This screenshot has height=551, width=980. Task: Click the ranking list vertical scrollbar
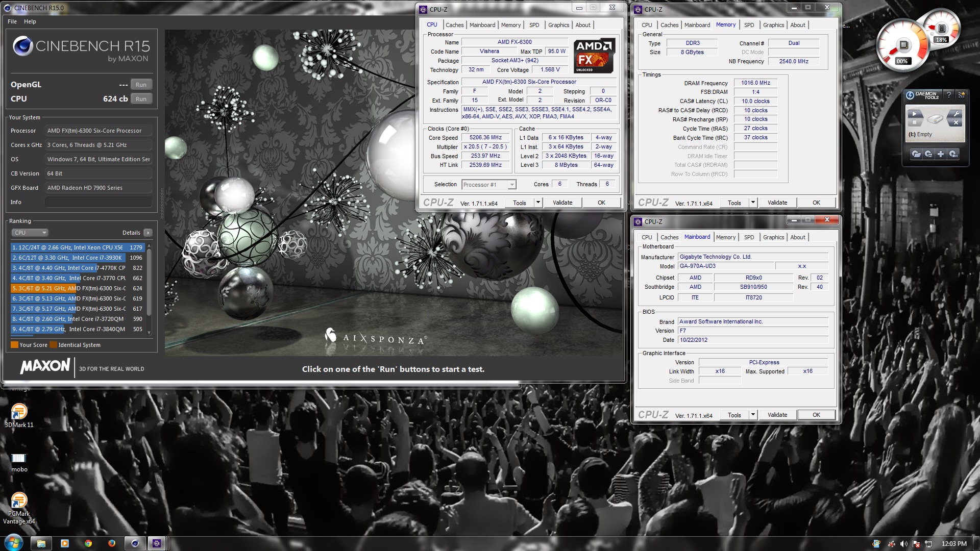tap(149, 289)
